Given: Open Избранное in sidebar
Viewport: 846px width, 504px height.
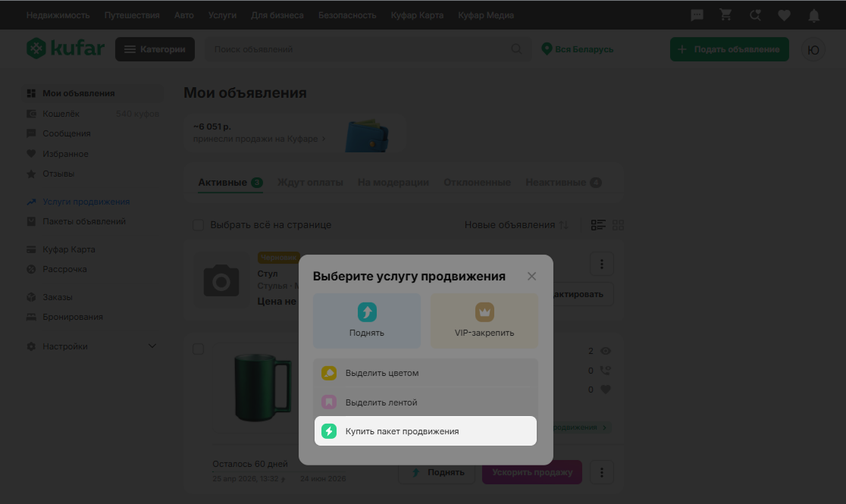Looking at the screenshot, I should tap(65, 154).
